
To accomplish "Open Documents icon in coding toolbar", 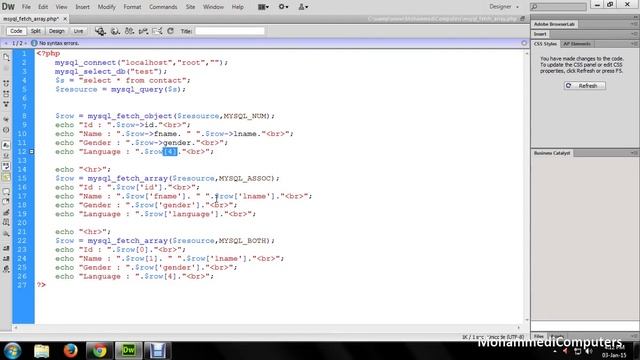I will (6, 58).
